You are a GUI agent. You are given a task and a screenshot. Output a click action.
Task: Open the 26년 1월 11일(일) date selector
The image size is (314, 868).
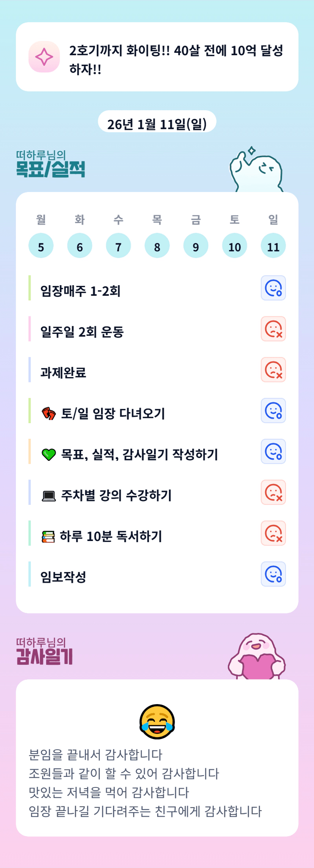click(x=157, y=124)
